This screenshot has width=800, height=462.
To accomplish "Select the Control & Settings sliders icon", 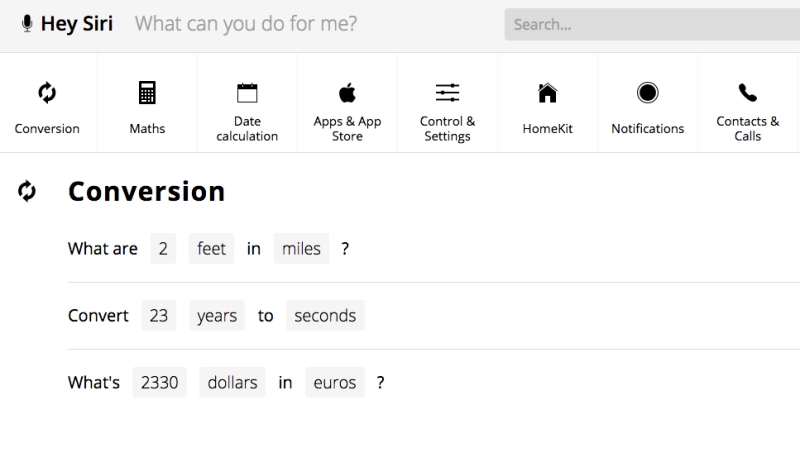I will [x=447, y=93].
